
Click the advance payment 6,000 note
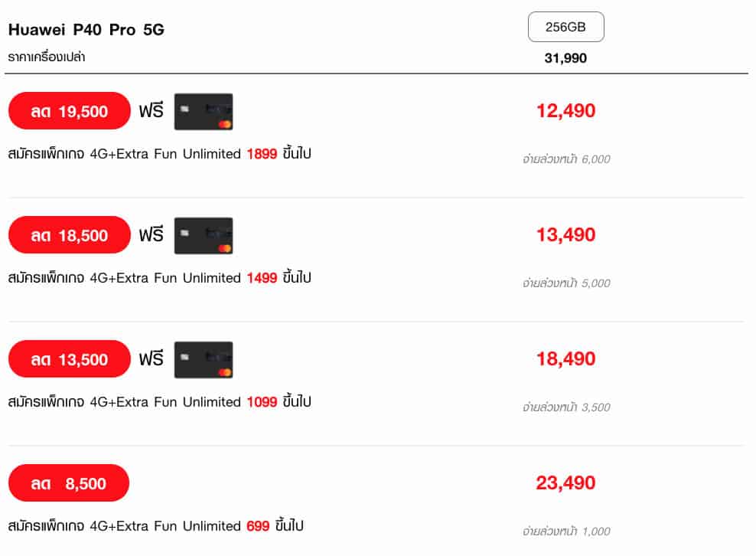click(565, 159)
